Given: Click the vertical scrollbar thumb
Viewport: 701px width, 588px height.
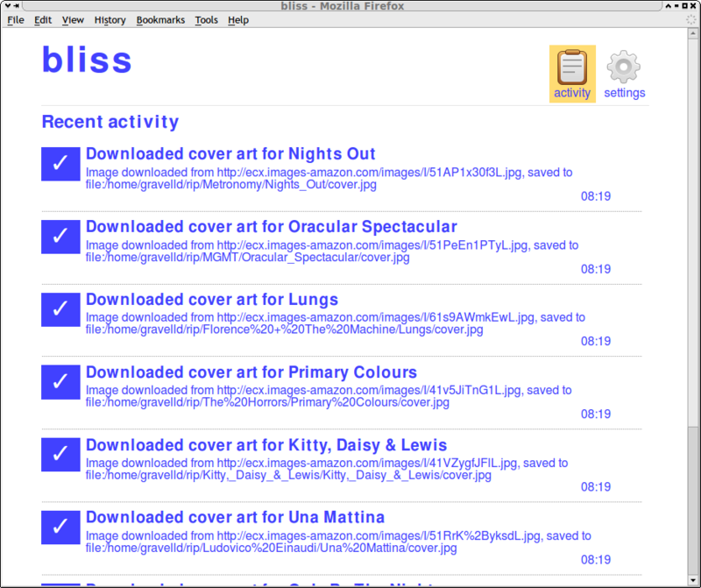Looking at the screenshot, I should (693, 500).
